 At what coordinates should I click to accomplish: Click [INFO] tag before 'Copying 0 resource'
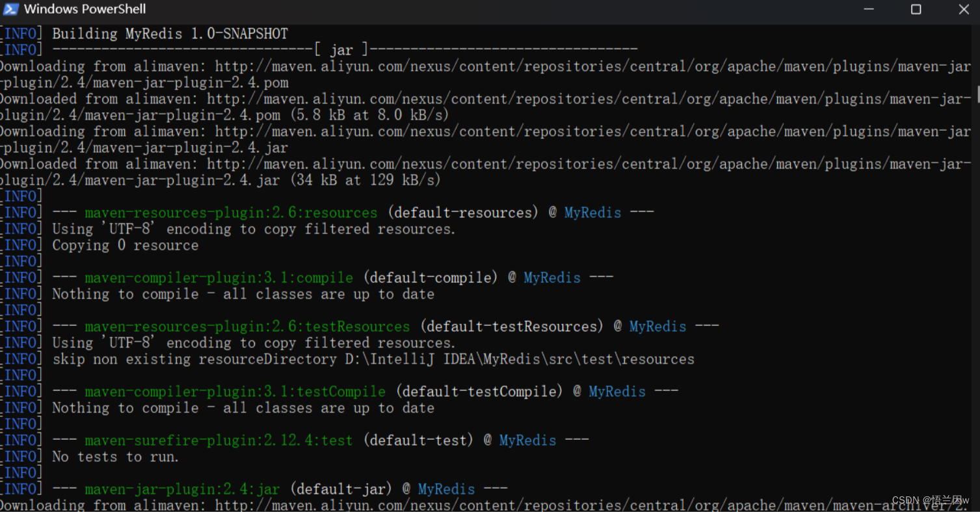21,245
